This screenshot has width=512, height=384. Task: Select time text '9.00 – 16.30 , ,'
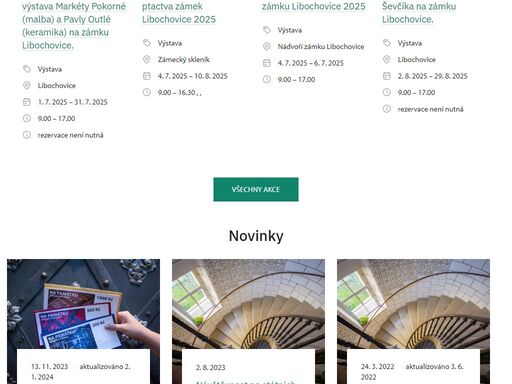pyautogui.click(x=180, y=93)
